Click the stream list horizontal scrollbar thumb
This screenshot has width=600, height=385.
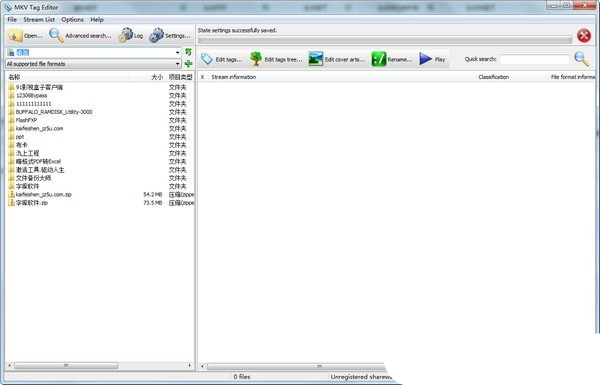[297, 366]
